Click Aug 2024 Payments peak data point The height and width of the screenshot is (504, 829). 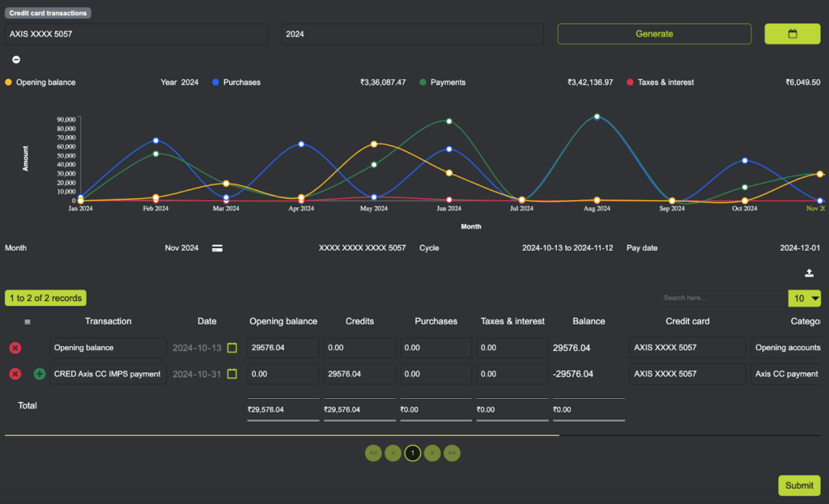pos(597,116)
